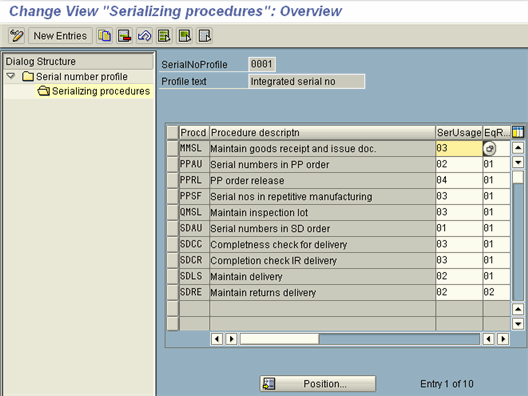
Task: Select the PPSF row using row selector
Action: click(x=172, y=196)
